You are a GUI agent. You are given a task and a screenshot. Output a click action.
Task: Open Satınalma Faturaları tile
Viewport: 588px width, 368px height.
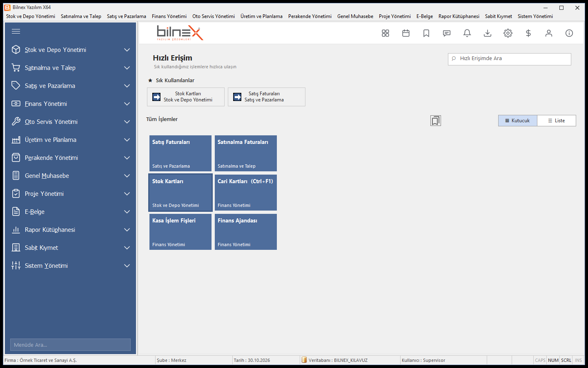246,153
